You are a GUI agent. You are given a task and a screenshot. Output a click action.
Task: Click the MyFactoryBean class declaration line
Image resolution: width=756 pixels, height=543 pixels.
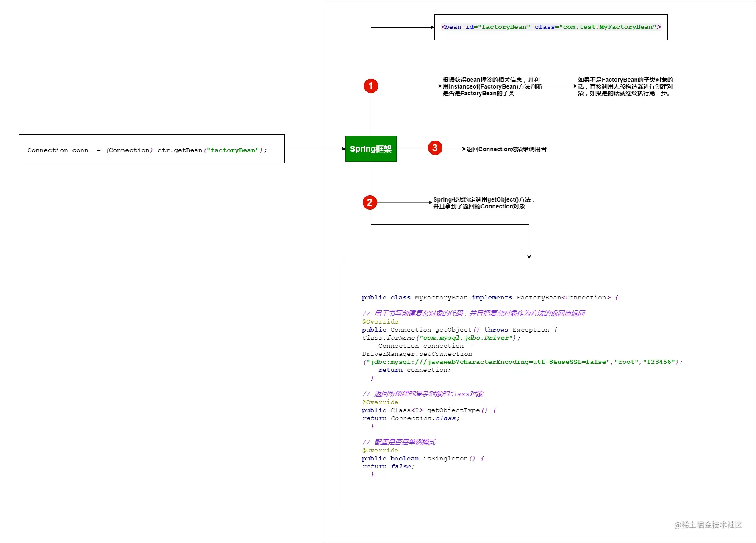490,298
